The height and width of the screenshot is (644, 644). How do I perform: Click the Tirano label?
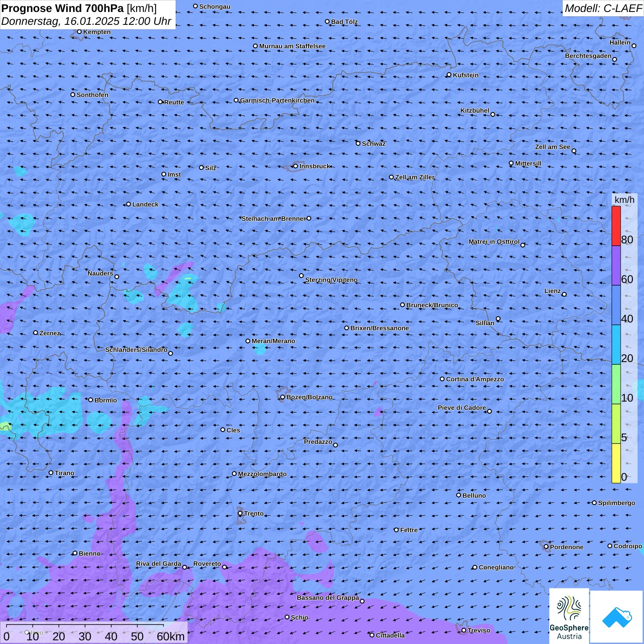click(x=64, y=473)
